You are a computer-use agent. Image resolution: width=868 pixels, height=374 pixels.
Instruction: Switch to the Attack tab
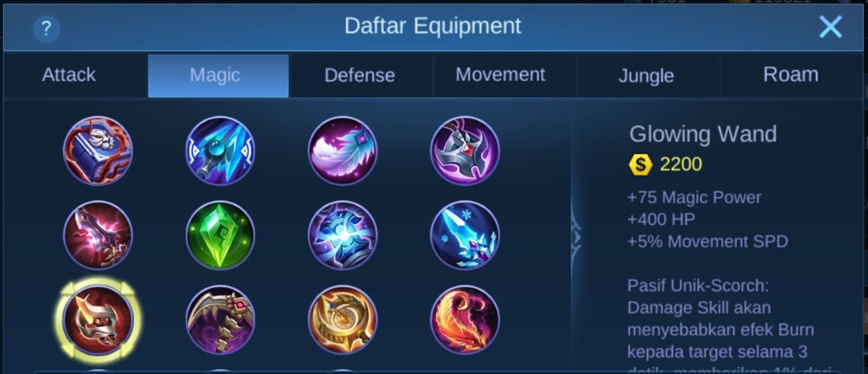(69, 75)
